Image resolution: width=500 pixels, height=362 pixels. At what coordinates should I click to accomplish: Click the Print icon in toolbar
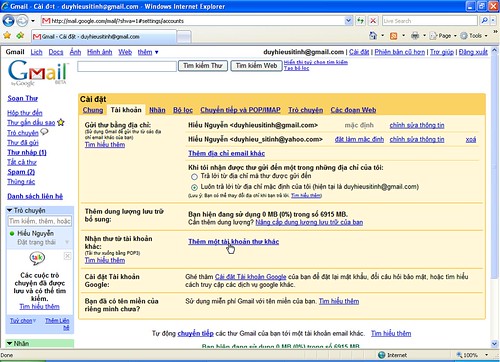coord(415,35)
